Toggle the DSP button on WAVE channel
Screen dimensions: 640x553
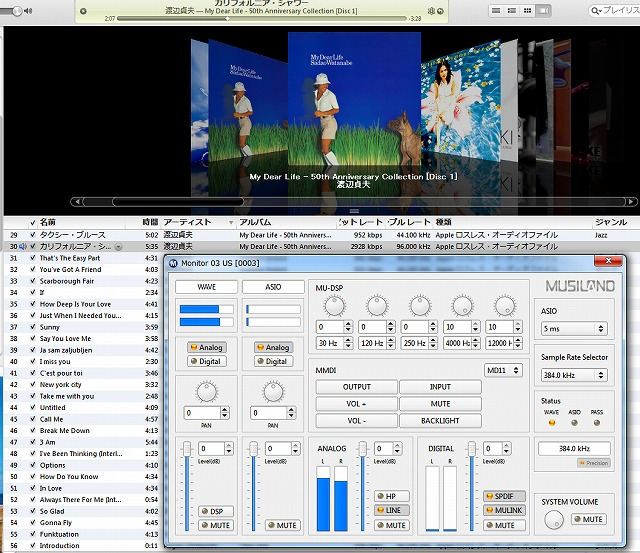(x=216, y=512)
